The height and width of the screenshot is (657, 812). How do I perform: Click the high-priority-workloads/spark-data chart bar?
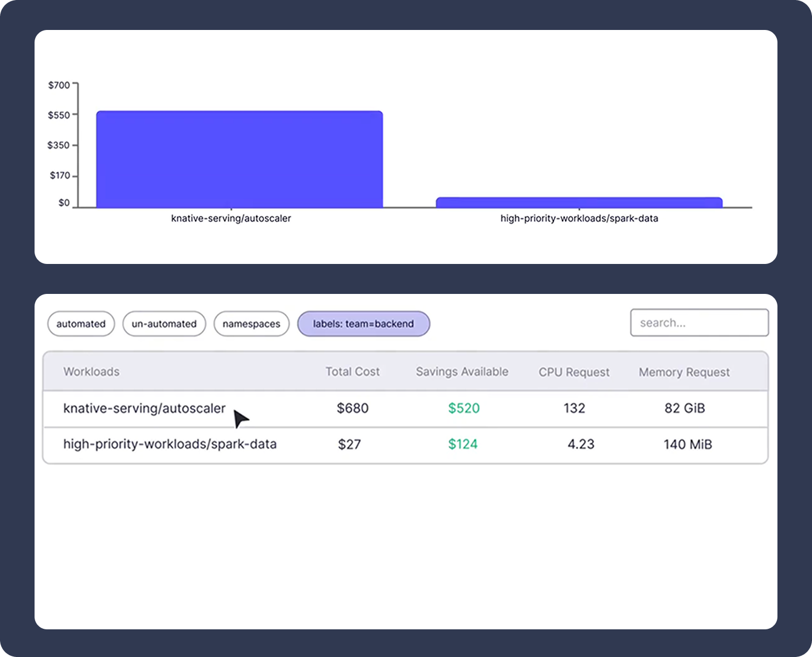pos(579,202)
